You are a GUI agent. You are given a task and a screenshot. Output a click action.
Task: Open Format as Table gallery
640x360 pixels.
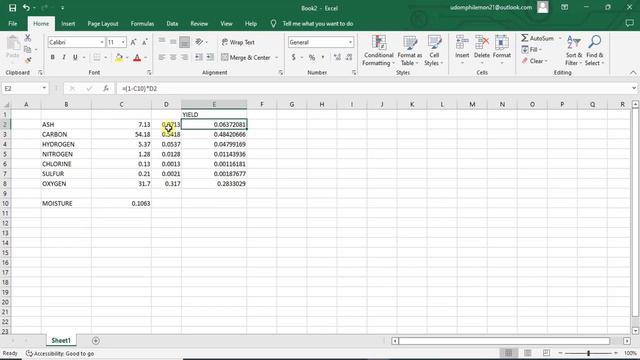[x=410, y=51]
